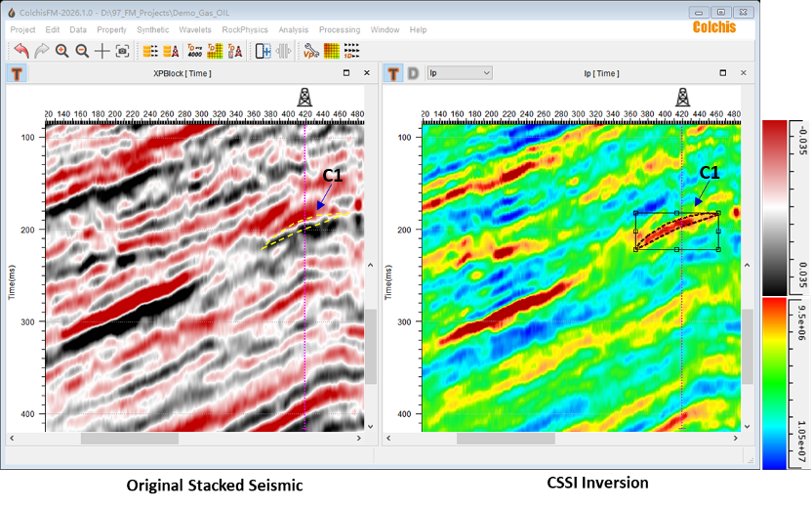Maximize the XPBlock panel
The height and width of the screenshot is (508, 812).
click(346, 73)
